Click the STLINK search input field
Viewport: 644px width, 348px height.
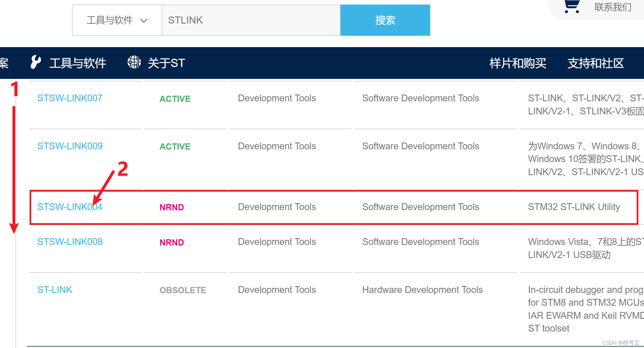(x=251, y=20)
